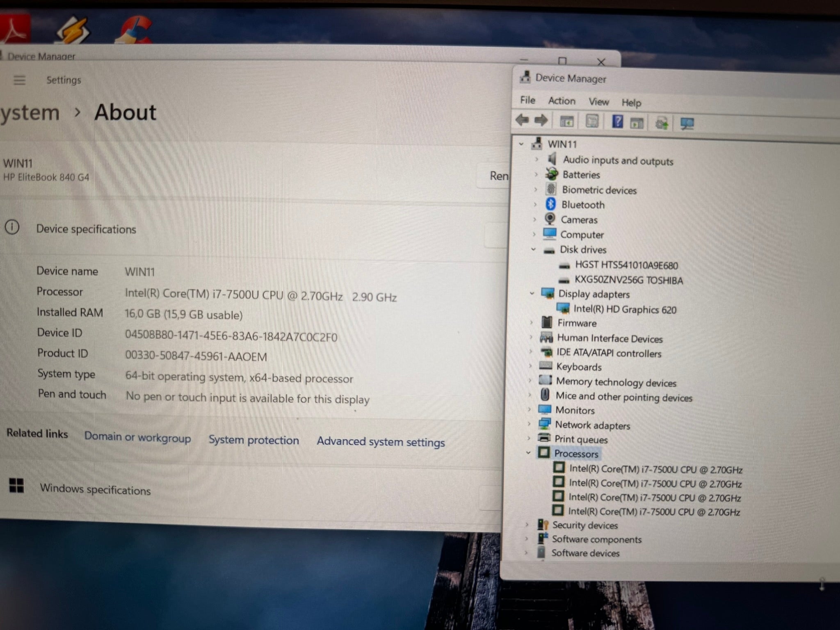Expand the Cameras category chevron
This screenshot has height=630, width=840.
point(534,219)
